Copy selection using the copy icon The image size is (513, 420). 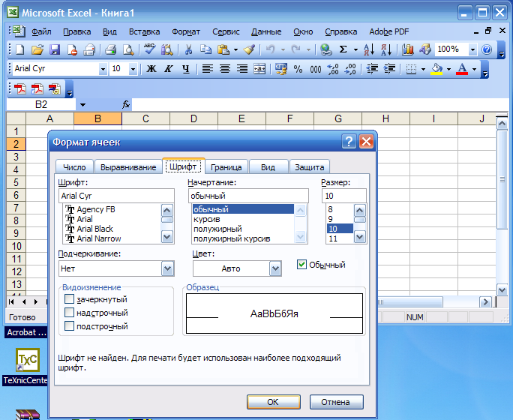[x=205, y=49]
